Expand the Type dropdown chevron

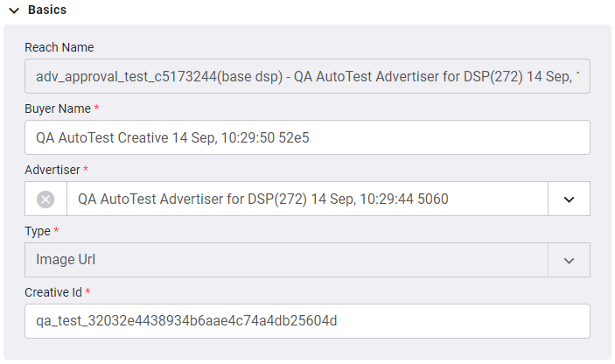tap(569, 261)
